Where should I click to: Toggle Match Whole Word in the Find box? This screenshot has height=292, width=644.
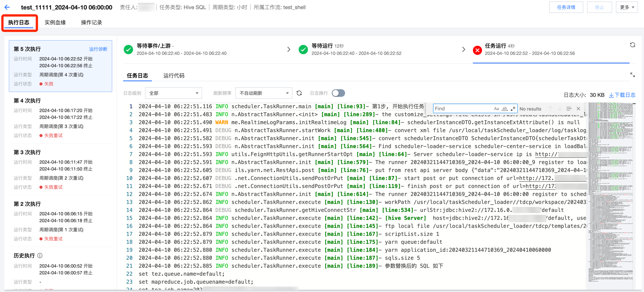pos(504,109)
